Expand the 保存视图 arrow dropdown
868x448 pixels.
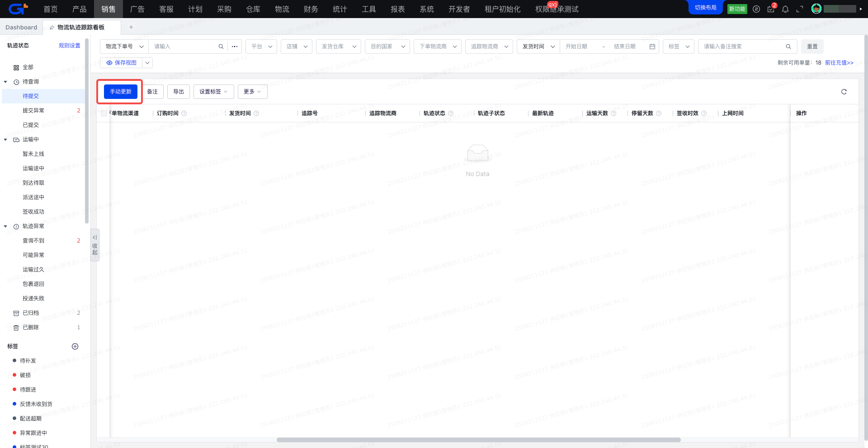(x=147, y=63)
